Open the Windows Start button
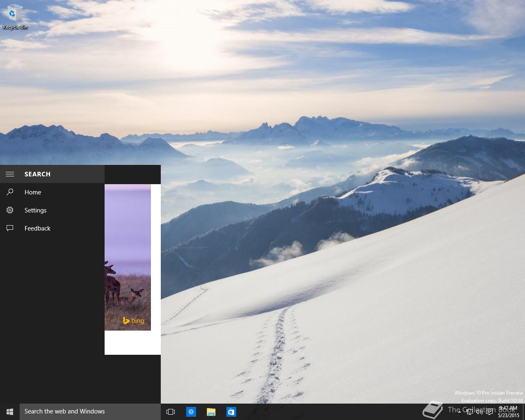The image size is (525, 420). pyautogui.click(x=10, y=411)
